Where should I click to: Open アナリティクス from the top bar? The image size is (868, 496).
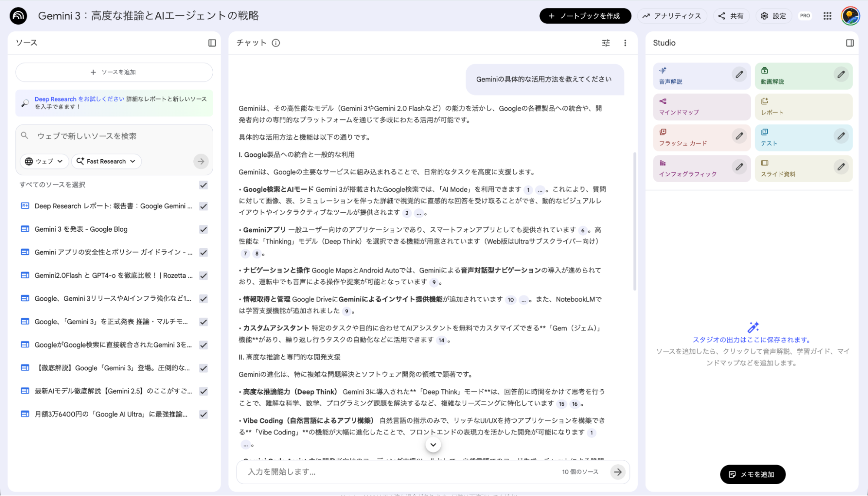click(x=672, y=16)
